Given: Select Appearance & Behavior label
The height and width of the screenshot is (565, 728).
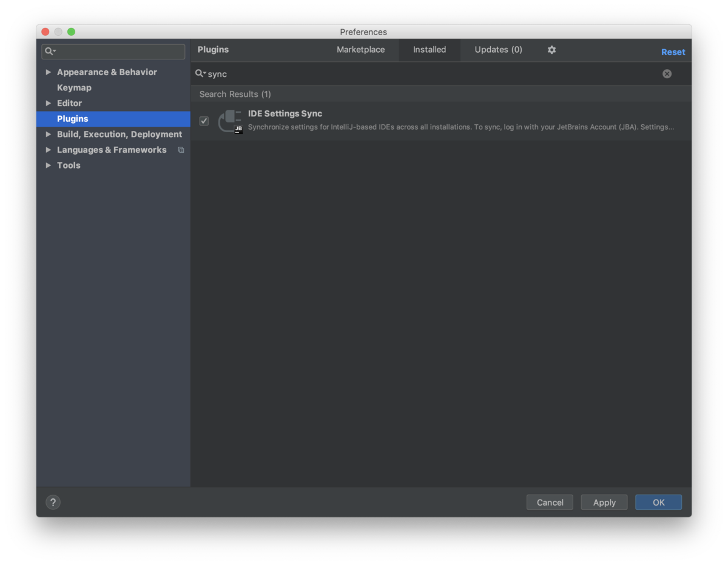Looking at the screenshot, I should click(107, 72).
